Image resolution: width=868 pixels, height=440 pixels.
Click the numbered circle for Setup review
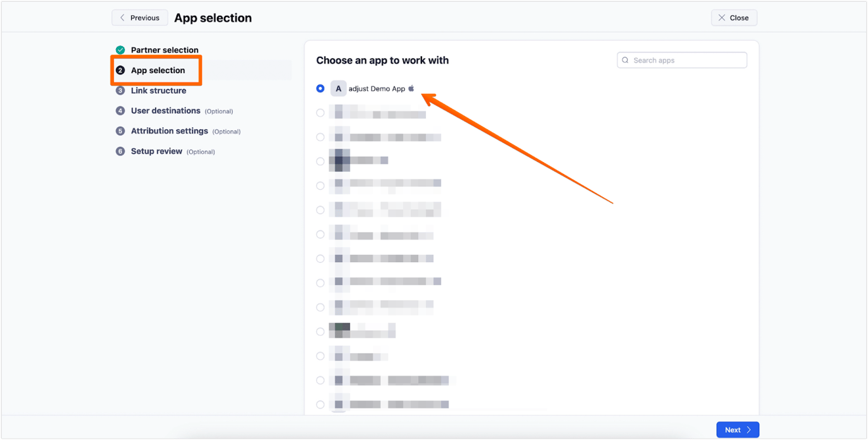click(x=120, y=151)
